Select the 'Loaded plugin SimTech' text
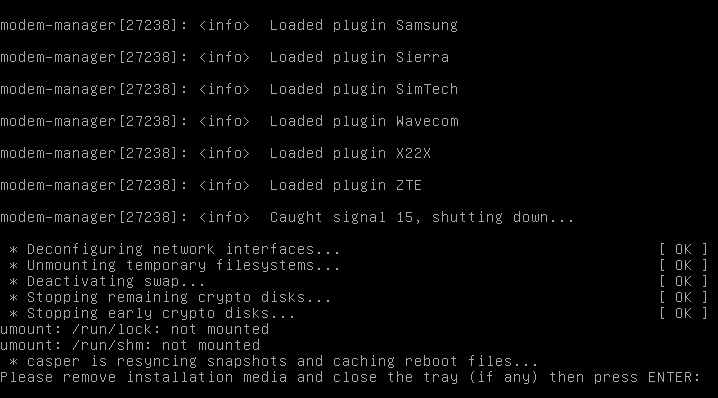This screenshot has width=718, height=398. pyautogui.click(x=364, y=89)
